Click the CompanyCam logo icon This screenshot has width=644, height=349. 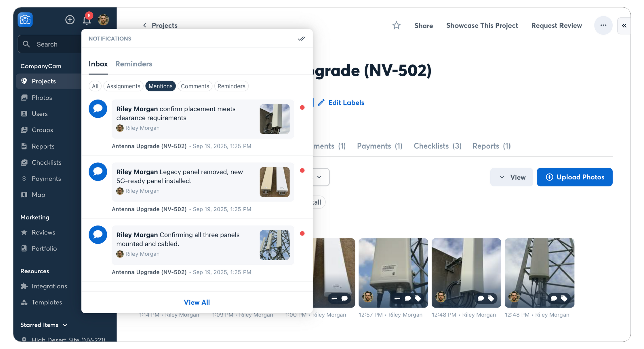pos(25,20)
